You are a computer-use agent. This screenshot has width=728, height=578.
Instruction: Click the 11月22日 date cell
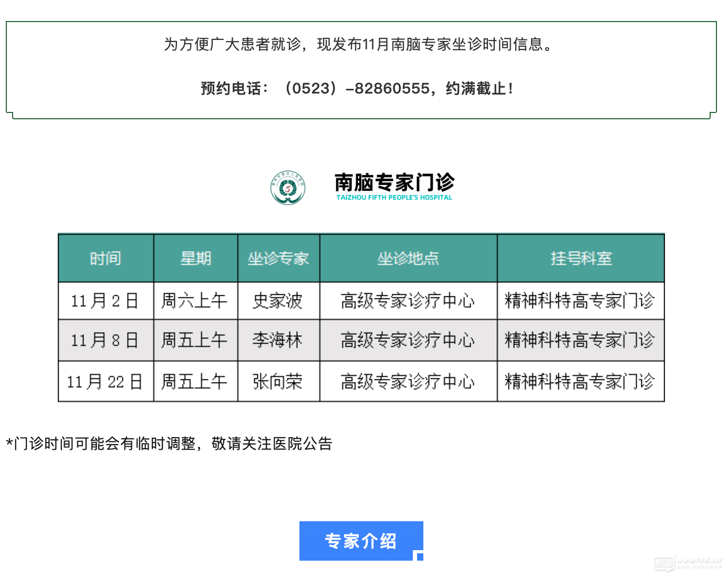click(x=105, y=381)
